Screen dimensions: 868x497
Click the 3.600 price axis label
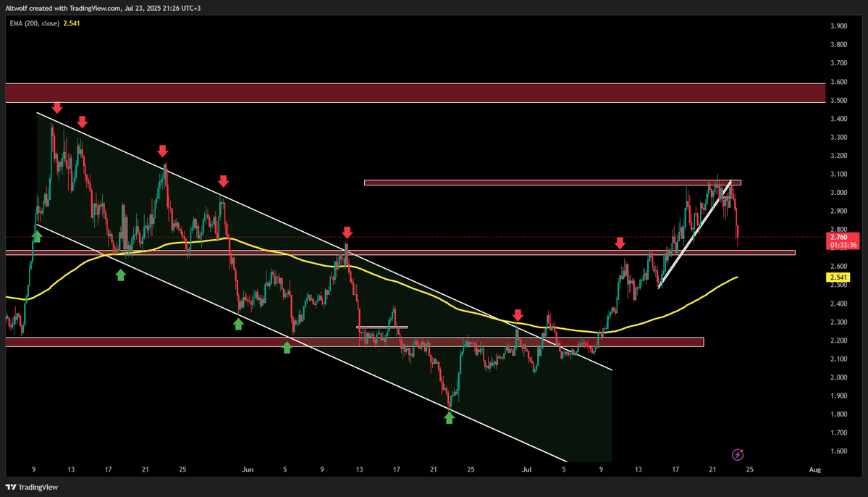838,81
